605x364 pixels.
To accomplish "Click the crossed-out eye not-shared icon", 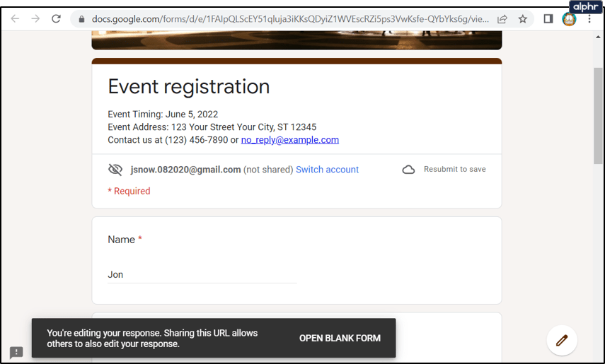I will tap(115, 170).
